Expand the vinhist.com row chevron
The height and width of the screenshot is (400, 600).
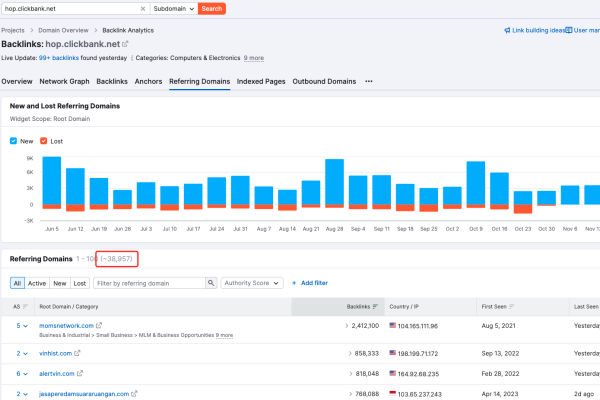pyautogui.click(x=26, y=354)
